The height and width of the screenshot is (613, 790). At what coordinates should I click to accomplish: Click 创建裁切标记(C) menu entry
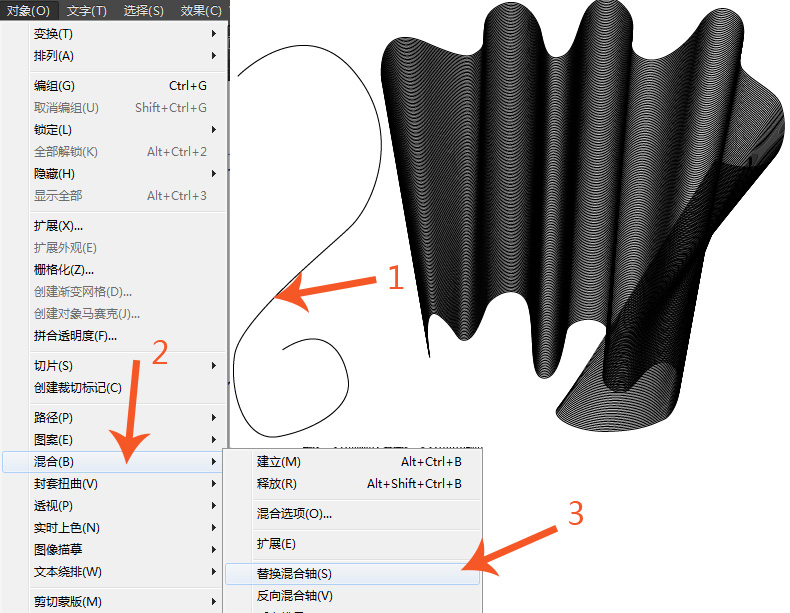[78, 388]
